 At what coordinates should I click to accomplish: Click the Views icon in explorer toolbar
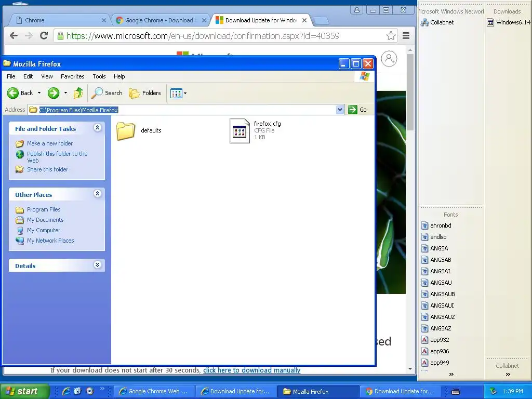[176, 93]
